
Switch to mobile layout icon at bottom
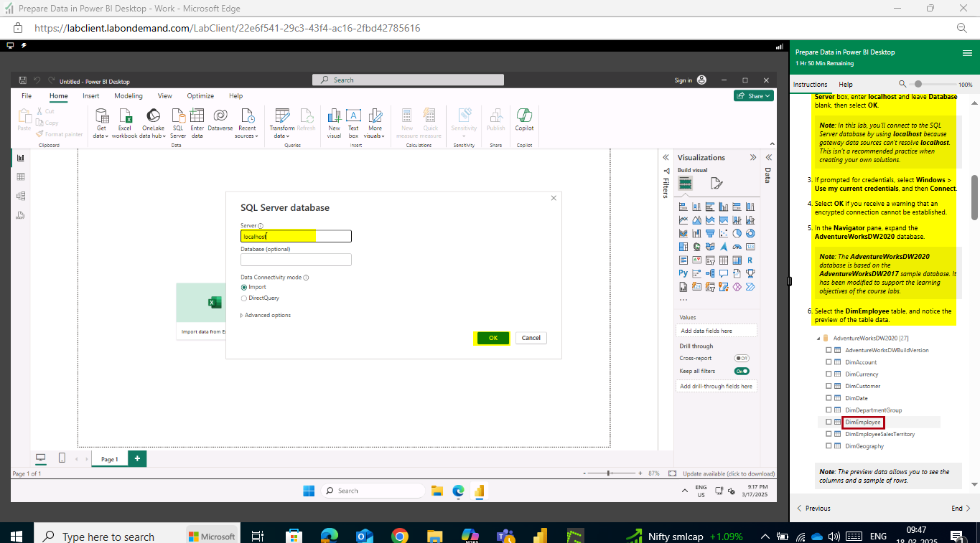click(x=62, y=458)
